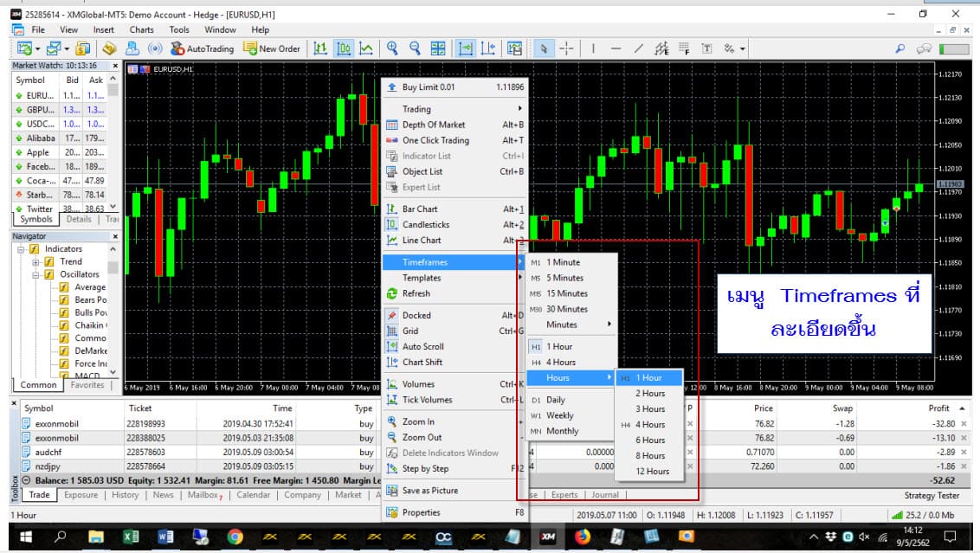This screenshot has width=980, height=553.
Task: Collapse the Oscillators tree node
Action: click(x=36, y=274)
